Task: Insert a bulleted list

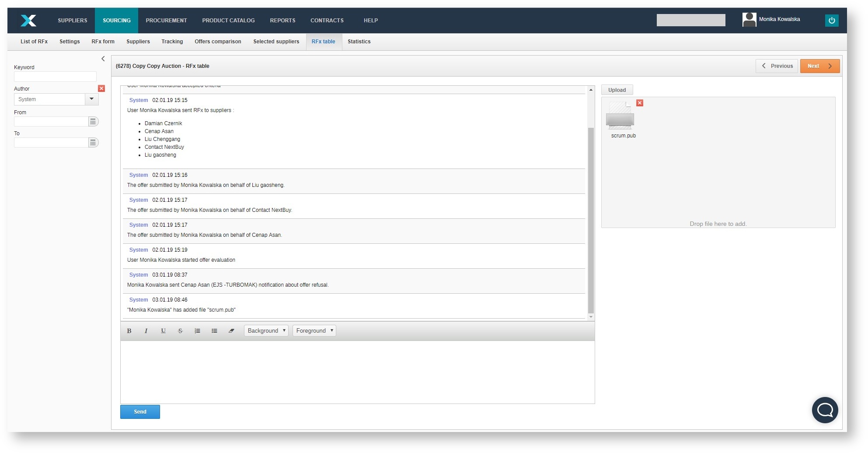Action: (214, 331)
